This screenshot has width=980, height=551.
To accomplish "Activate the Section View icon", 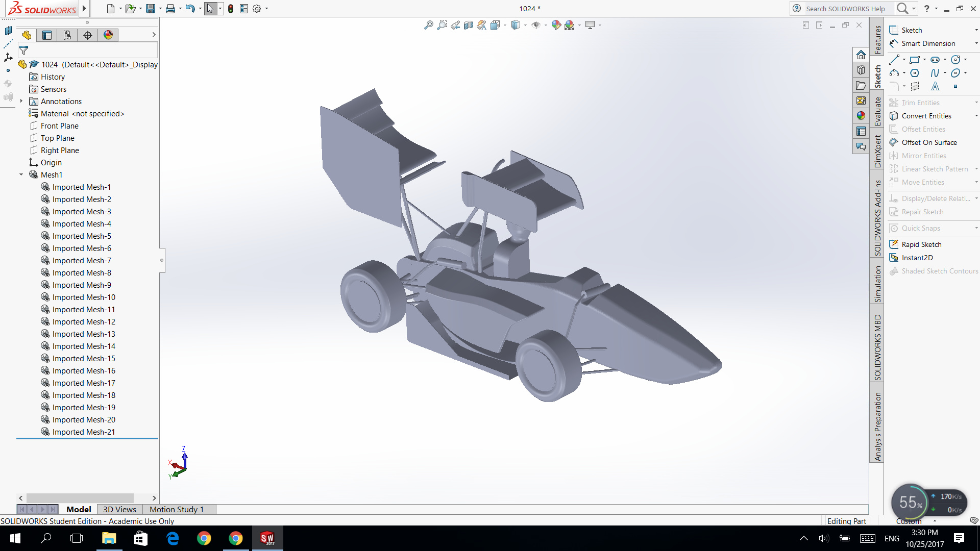I will pos(469,25).
